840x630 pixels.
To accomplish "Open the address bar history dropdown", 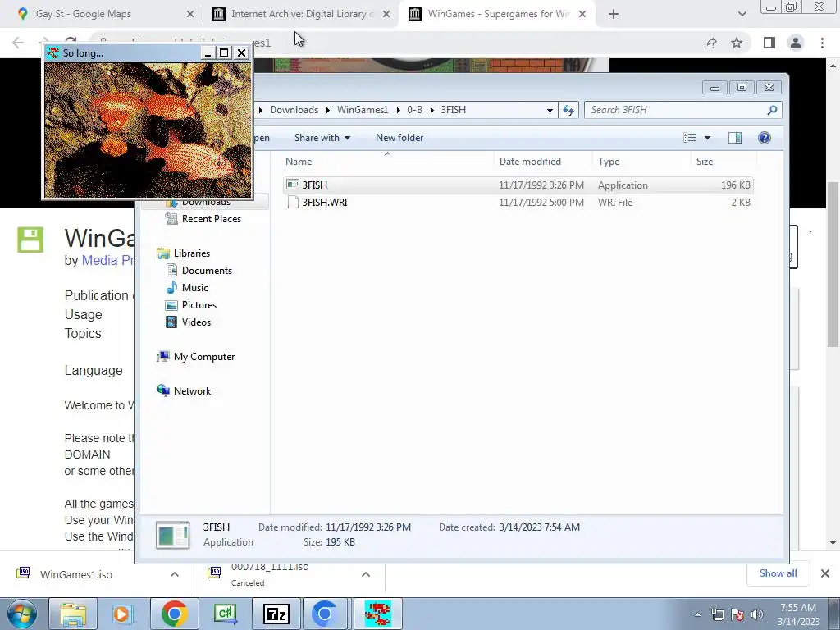I will click(550, 111).
